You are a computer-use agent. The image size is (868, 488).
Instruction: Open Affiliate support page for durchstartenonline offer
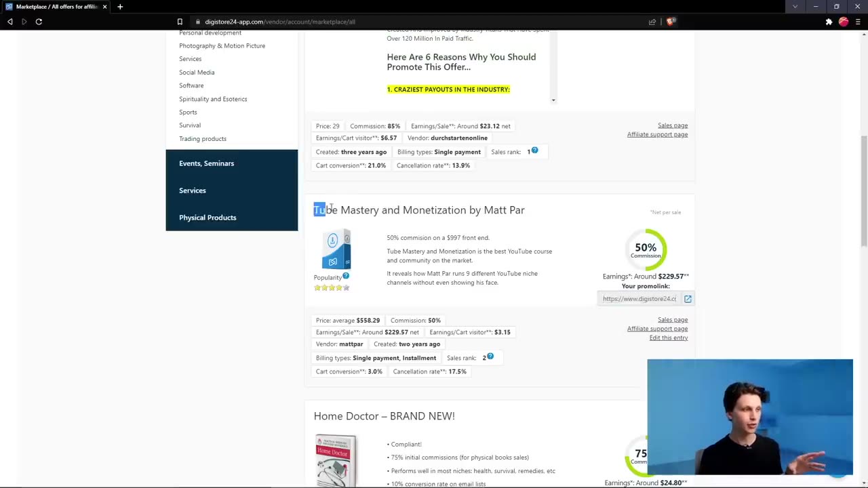(x=657, y=134)
